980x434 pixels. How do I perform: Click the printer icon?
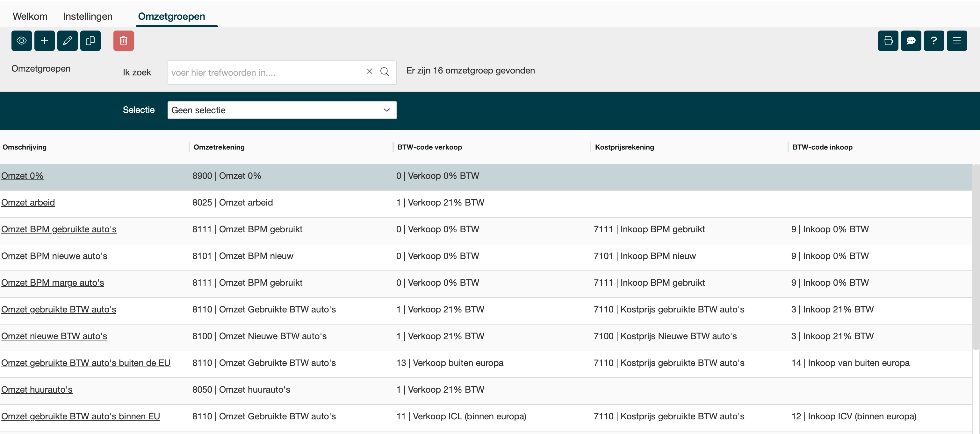[x=888, y=41]
